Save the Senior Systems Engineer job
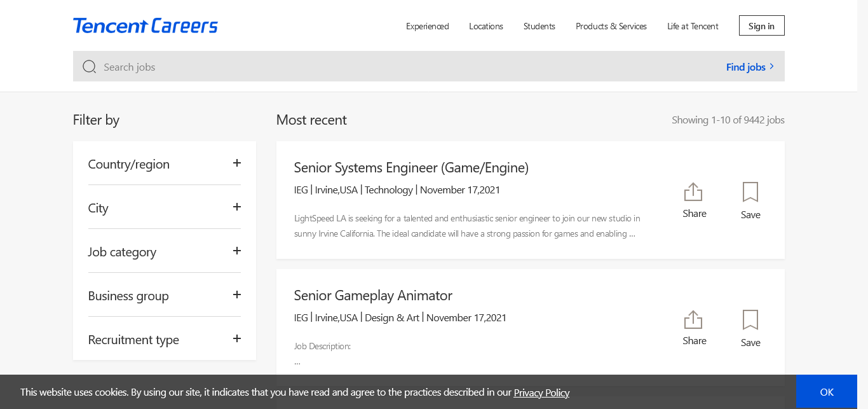Viewport: 868px width, 409px height. tap(750, 200)
